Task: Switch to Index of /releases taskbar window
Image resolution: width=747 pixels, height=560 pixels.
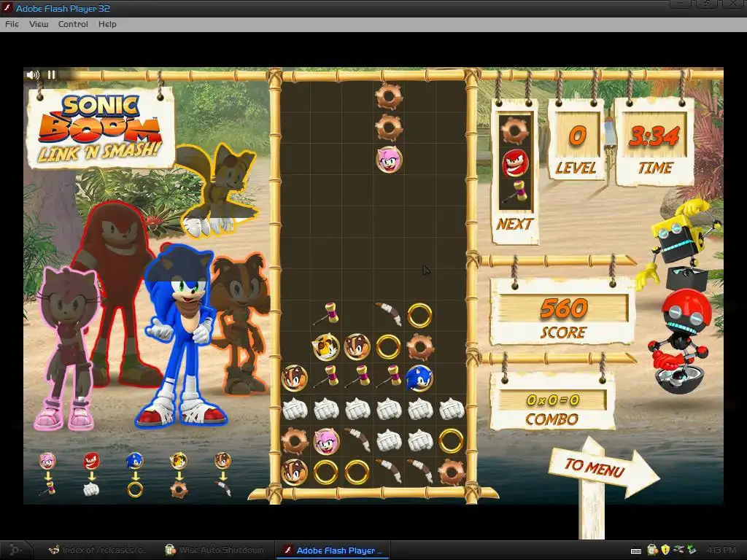Action: [98, 550]
